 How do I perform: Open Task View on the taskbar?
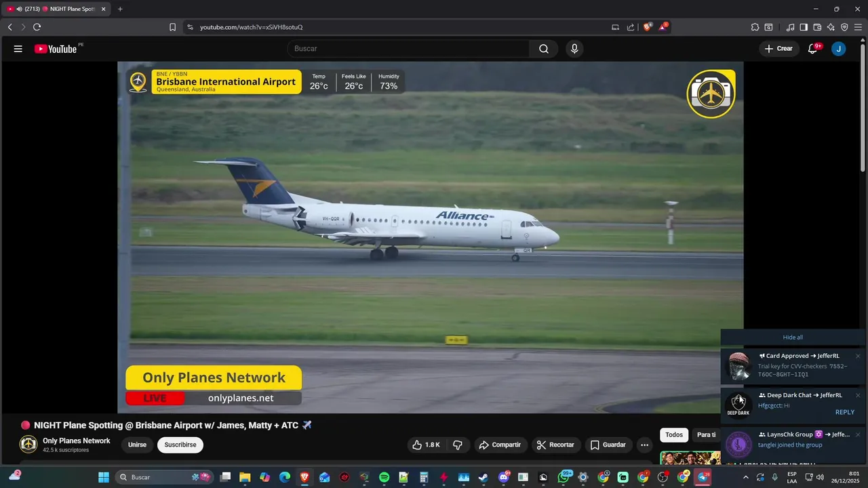tap(225, 477)
